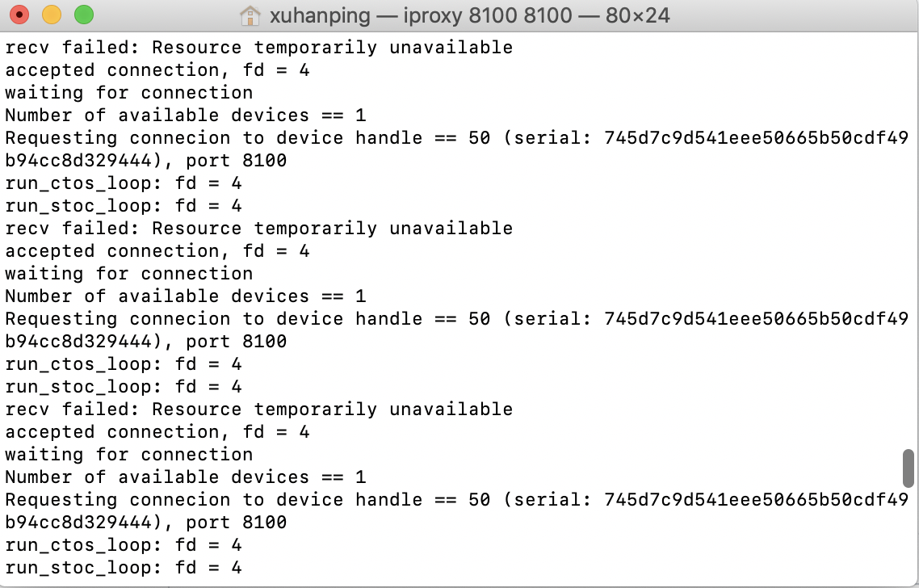Click the first "Number of available devices == 1" line
This screenshot has width=919, height=588.
185,115
